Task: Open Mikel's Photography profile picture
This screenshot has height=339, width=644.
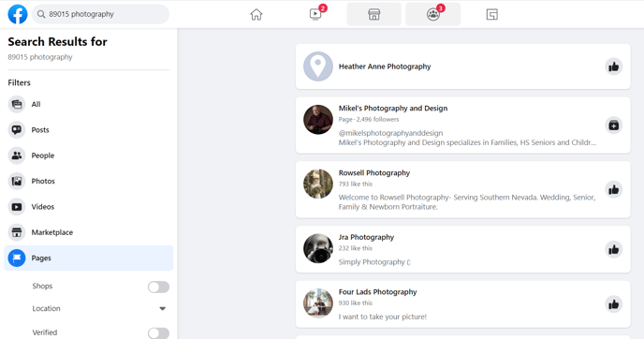Action: (x=318, y=120)
